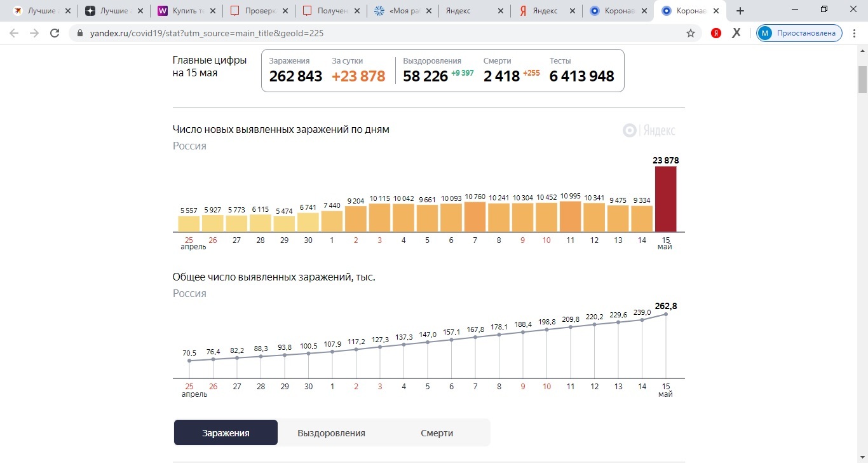
Task: Click the +255 deaths increment
Action: tap(531, 73)
